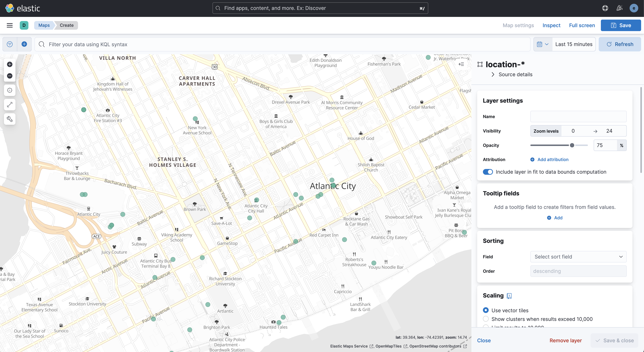
Task: Open the OpenStreetMap contributors link
Action: (x=438, y=346)
